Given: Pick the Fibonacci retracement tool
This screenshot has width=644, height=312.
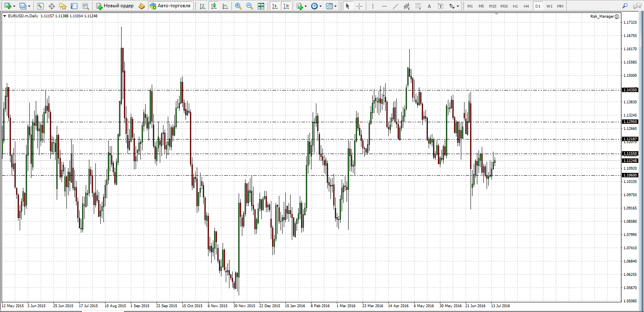Looking at the screenshot, I should (x=418, y=6).
